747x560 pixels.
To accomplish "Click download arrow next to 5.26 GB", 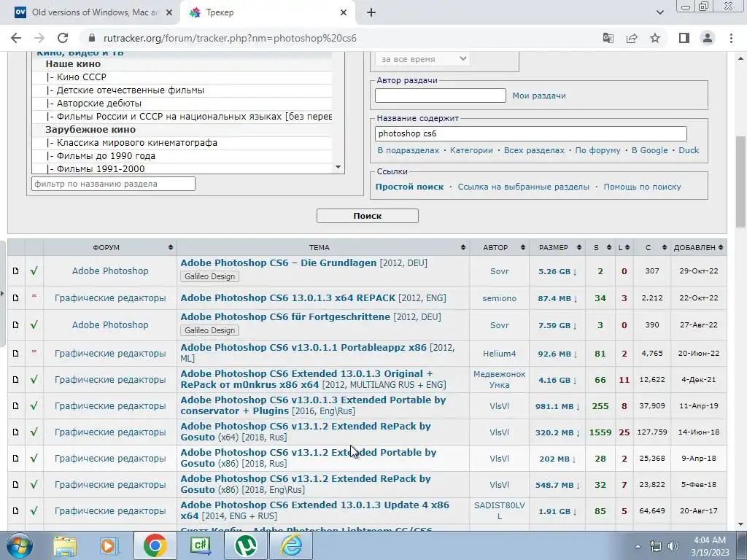I will pos(575,272).
